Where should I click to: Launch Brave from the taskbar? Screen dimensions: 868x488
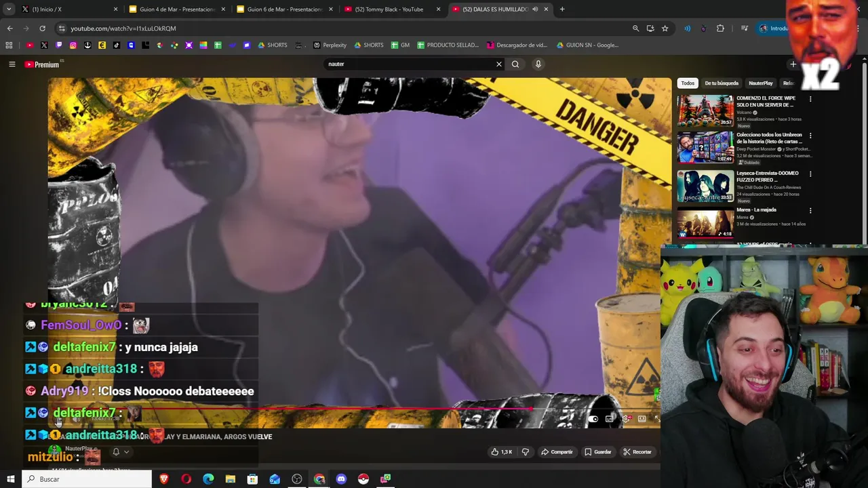pyautogui.click(x=164, y=479)
